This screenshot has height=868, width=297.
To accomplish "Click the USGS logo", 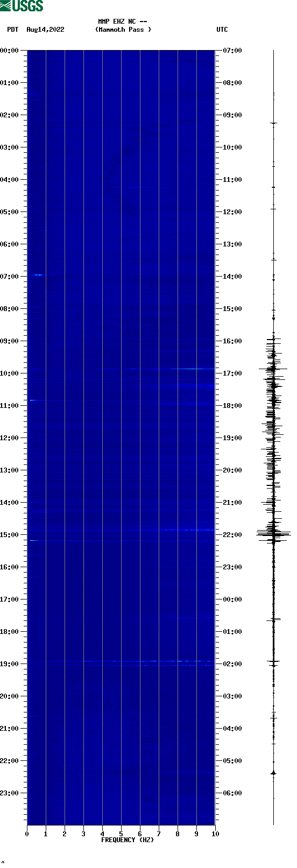I will (22, 6).
